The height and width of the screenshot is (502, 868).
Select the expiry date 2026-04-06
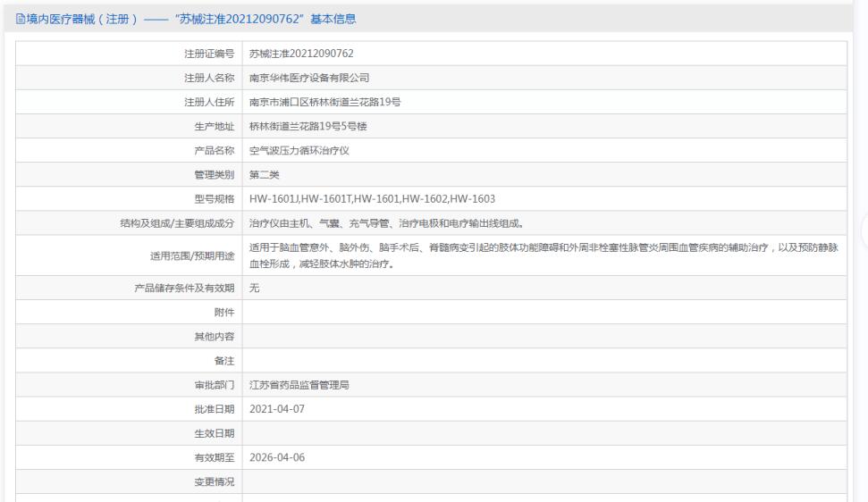[277, 457]
